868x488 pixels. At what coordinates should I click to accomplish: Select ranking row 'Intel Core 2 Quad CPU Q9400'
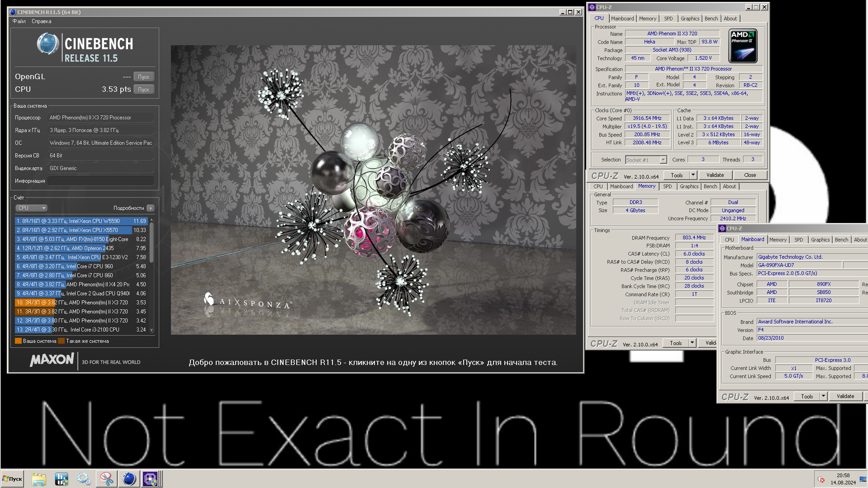coord(81,294)
